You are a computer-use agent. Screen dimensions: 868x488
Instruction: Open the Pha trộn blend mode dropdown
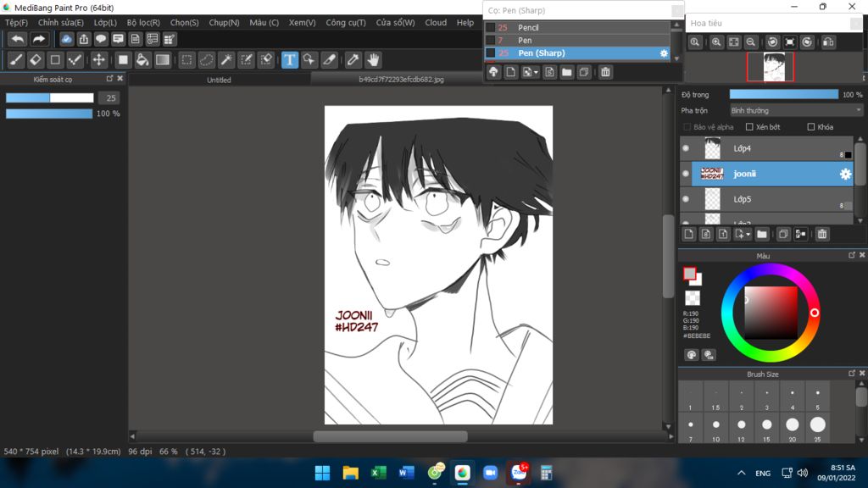pos(796,111)
